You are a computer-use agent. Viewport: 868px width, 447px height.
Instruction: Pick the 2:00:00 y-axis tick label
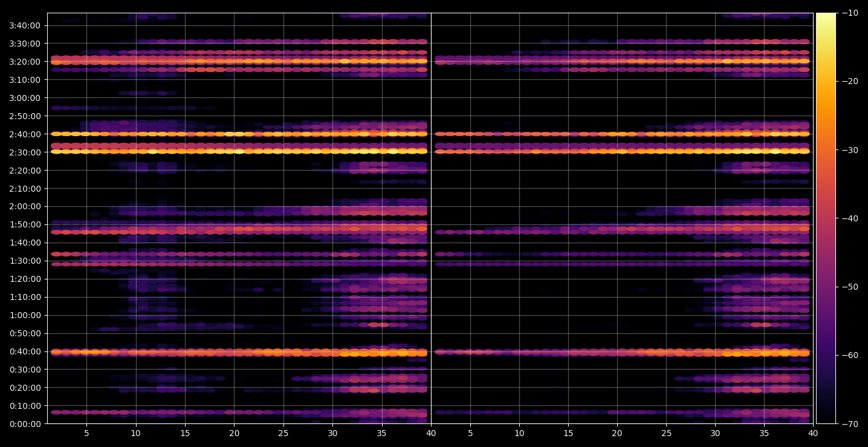tap(25, 206)
